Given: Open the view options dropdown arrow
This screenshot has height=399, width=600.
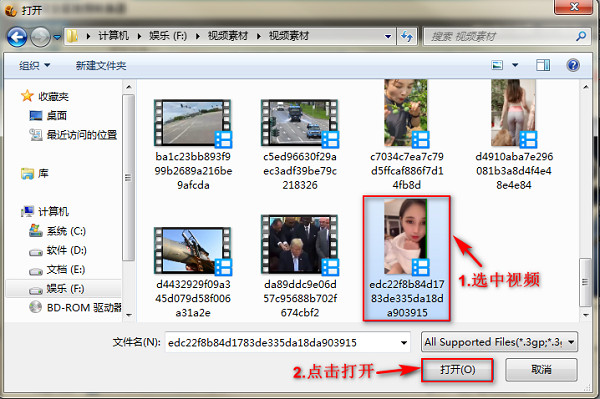Looking at the screenshot, I should point(515,65).
